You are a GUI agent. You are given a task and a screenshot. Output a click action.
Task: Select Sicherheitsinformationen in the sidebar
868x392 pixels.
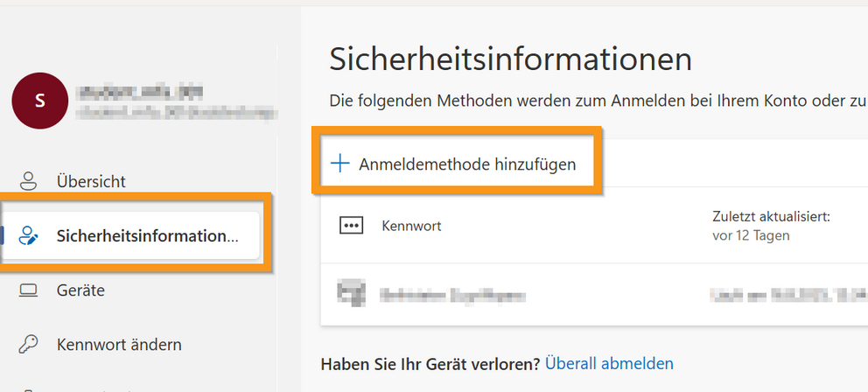[146, 235]
